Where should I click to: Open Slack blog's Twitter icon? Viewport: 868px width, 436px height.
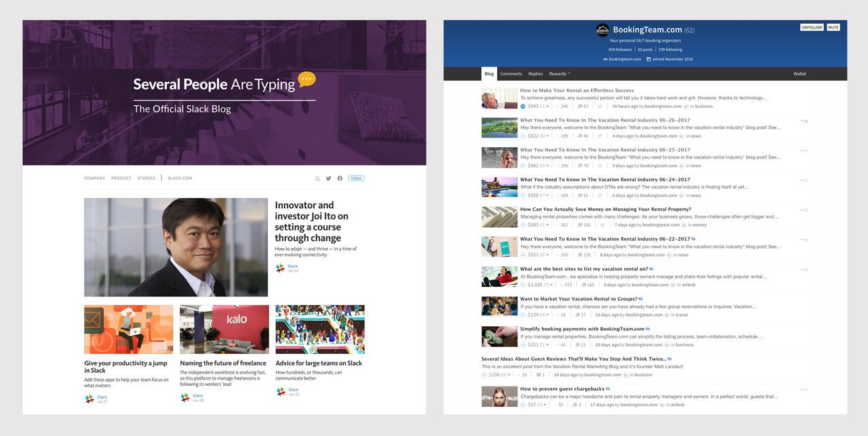coord(328,178)
